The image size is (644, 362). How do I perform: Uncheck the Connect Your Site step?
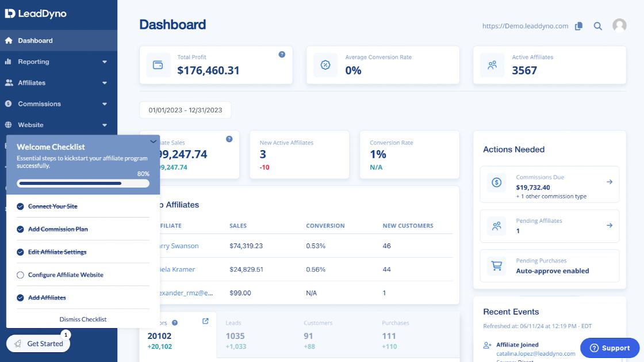pos(21,205)
